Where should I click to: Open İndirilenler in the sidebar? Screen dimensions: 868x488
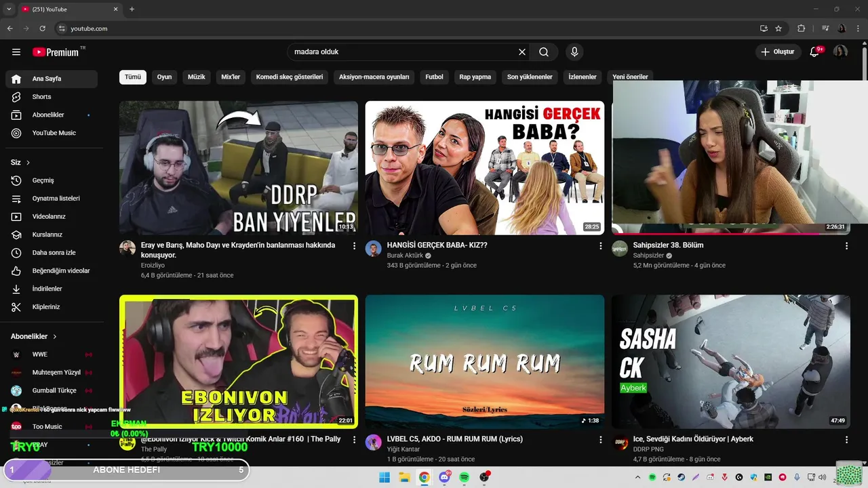click(52, 289)
